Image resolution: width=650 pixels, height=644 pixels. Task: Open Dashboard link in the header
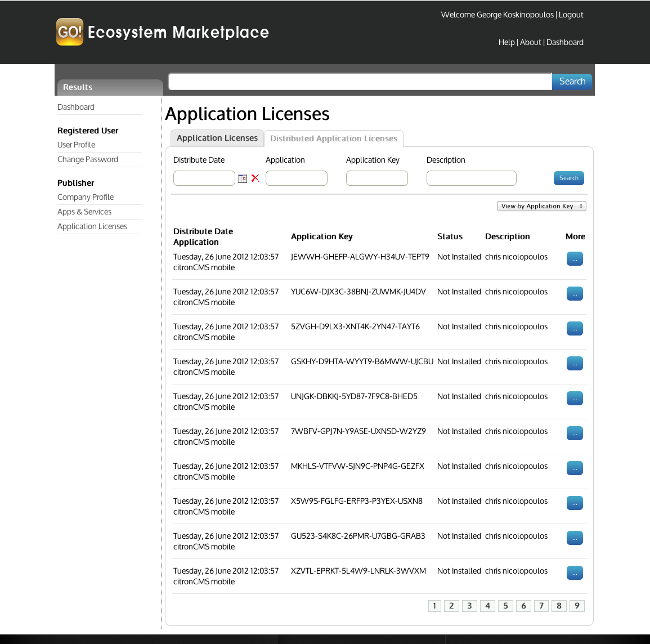point(564,42)
